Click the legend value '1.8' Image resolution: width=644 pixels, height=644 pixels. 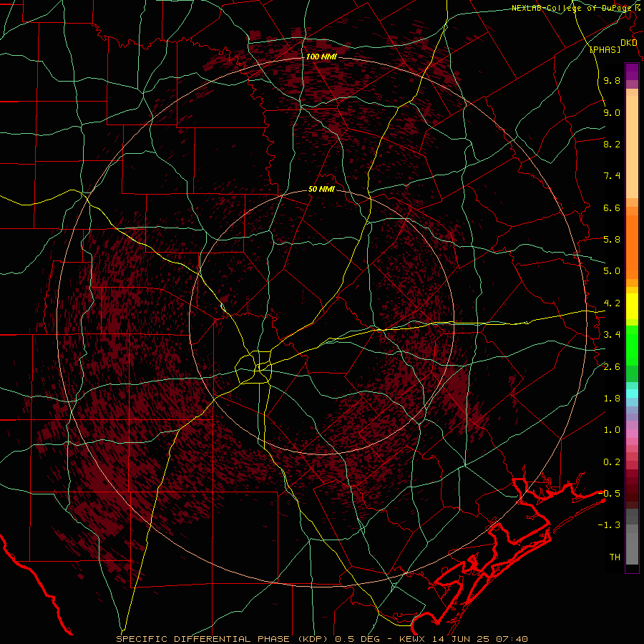click(612, 399)
